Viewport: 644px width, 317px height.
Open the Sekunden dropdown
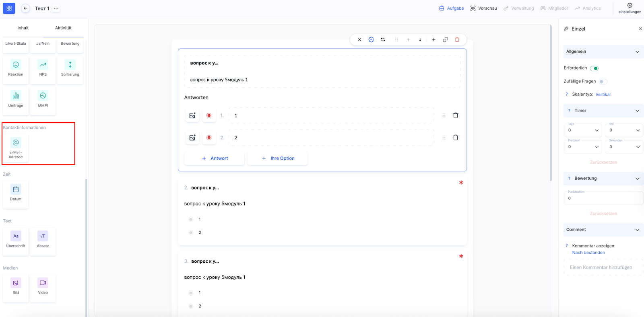tap(624, 147)
